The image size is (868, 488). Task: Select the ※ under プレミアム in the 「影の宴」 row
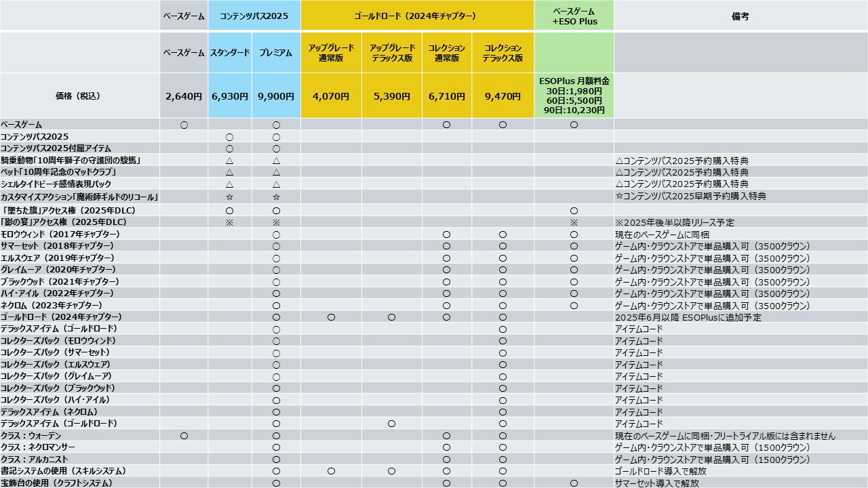[276, 222]
